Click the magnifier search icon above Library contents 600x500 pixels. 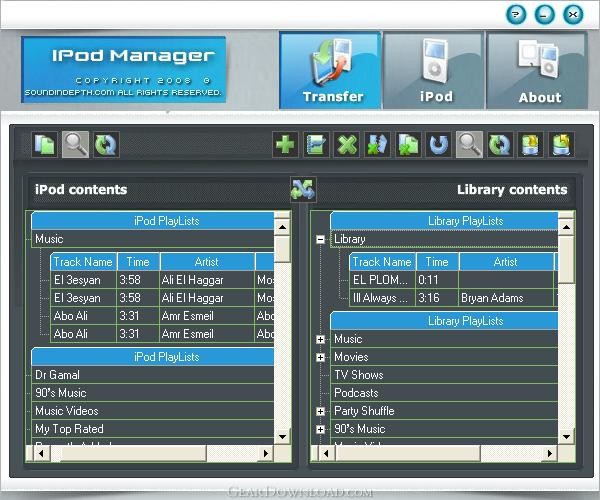(470, 145)
